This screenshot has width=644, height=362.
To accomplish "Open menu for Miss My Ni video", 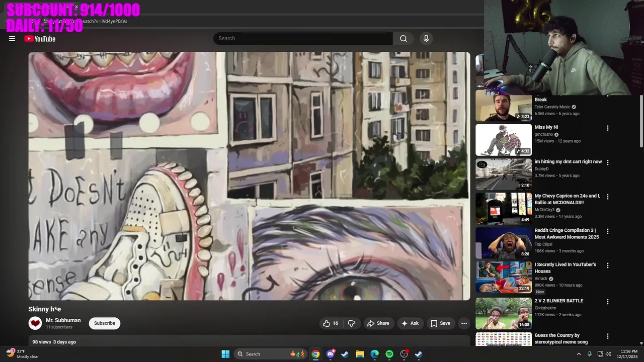I will click(x=607, y=128).
